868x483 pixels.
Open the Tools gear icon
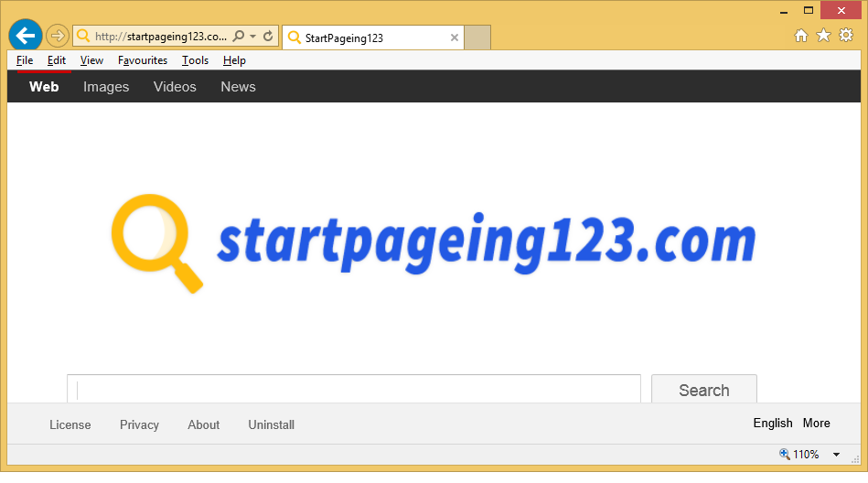point(846,36)
